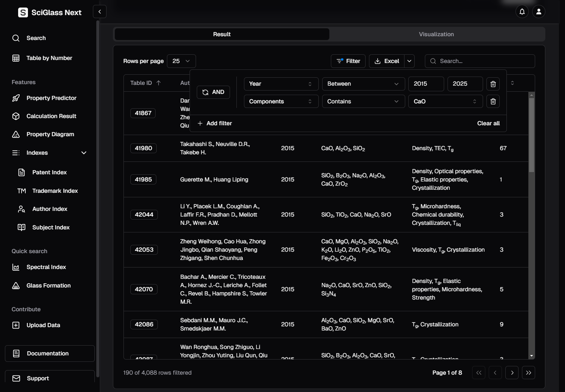Open the Rows per page dropdown
Screen dimensions: 565x392
tap(181, 61)
